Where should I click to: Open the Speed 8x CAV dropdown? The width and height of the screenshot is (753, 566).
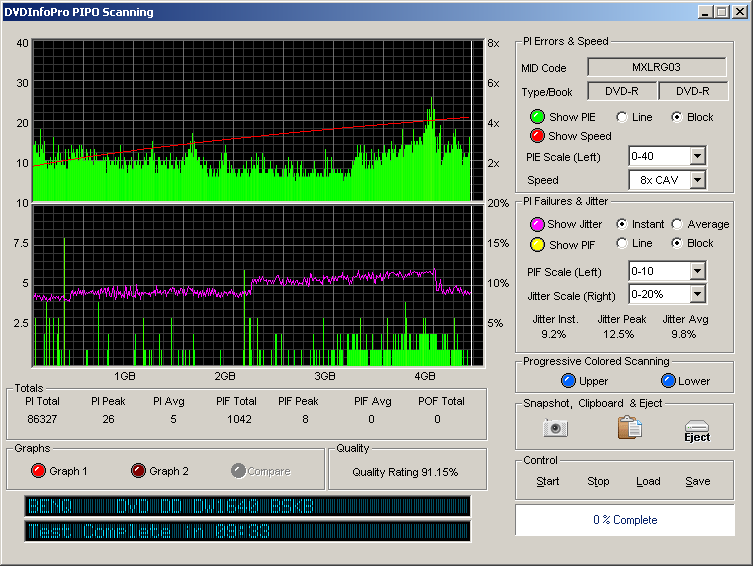[697, 180]
